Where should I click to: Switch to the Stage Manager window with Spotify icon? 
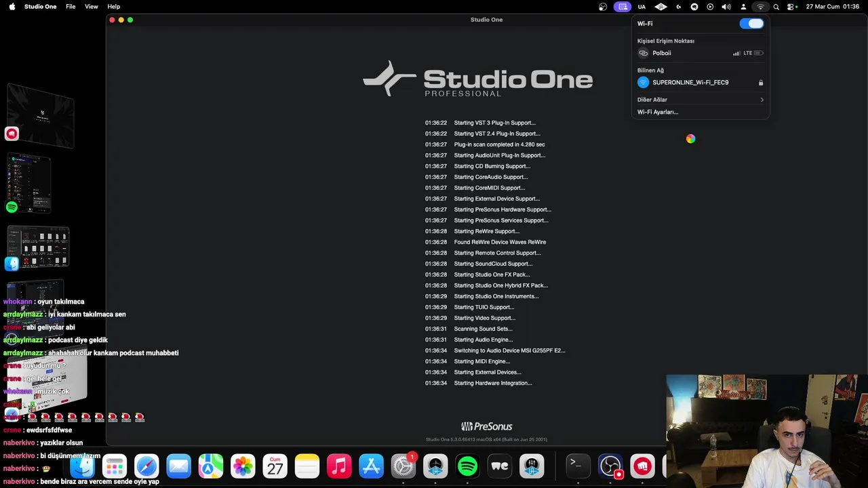point(28,183)
